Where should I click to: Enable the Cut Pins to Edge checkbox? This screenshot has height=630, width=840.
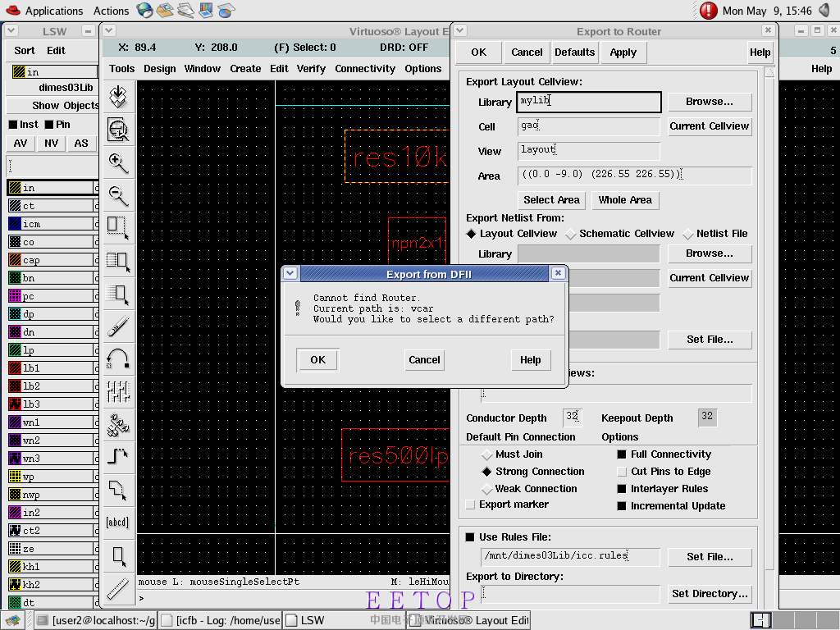[x=622, y=472]
